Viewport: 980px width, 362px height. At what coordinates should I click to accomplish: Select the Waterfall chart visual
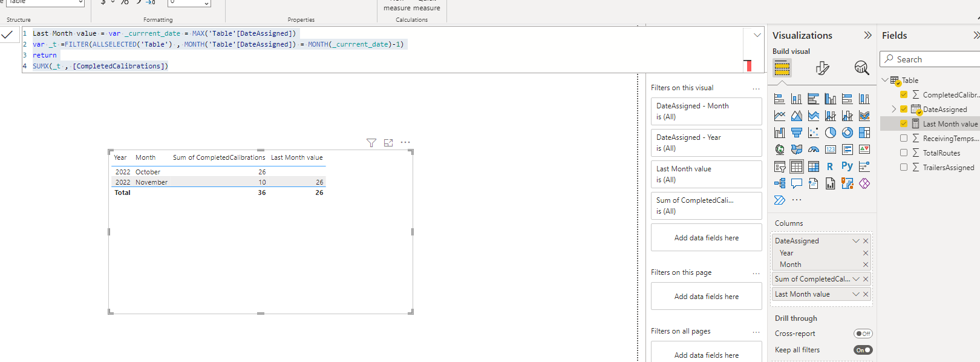[x=779, y=133]
